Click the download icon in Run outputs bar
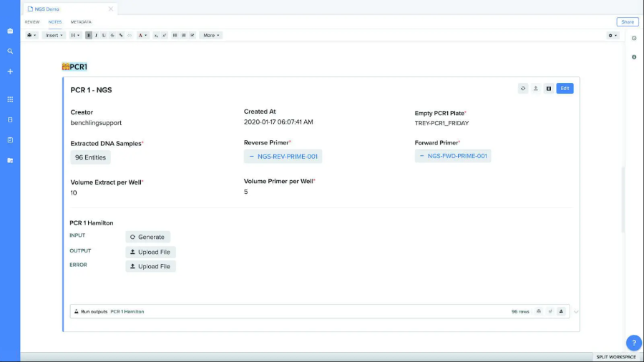Viewport: 644px width, 362px height. pos(561,311)
